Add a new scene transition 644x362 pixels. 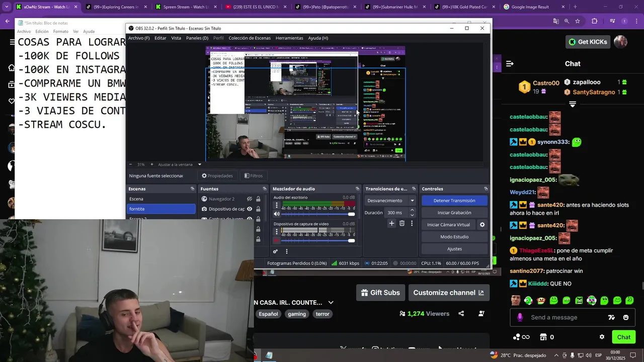coord(391,223)
